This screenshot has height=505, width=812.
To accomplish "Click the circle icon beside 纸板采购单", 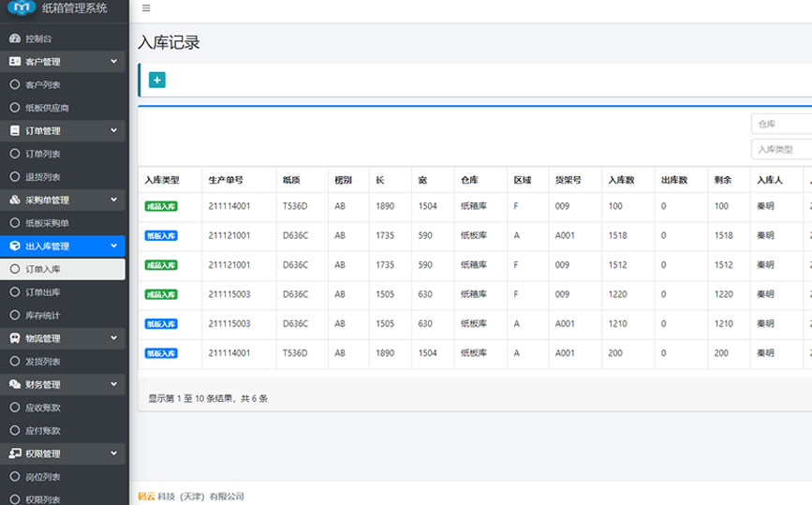I will pos(15,223).
